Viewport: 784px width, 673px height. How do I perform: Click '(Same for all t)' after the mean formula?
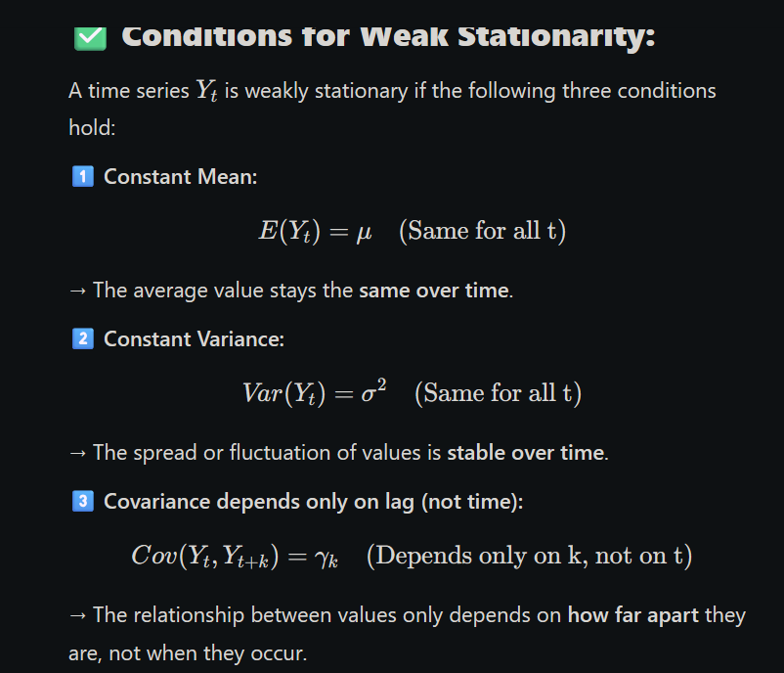coord(483,231)
